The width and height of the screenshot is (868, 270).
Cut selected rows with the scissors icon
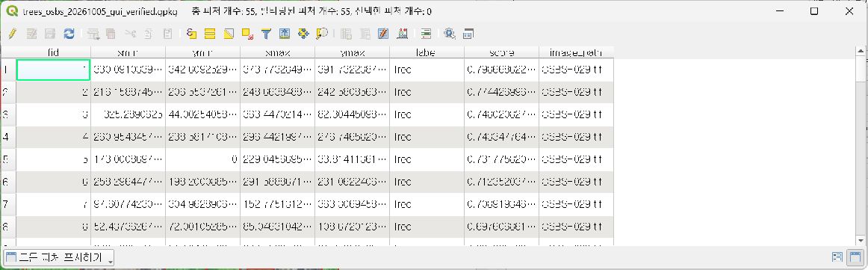130,34
